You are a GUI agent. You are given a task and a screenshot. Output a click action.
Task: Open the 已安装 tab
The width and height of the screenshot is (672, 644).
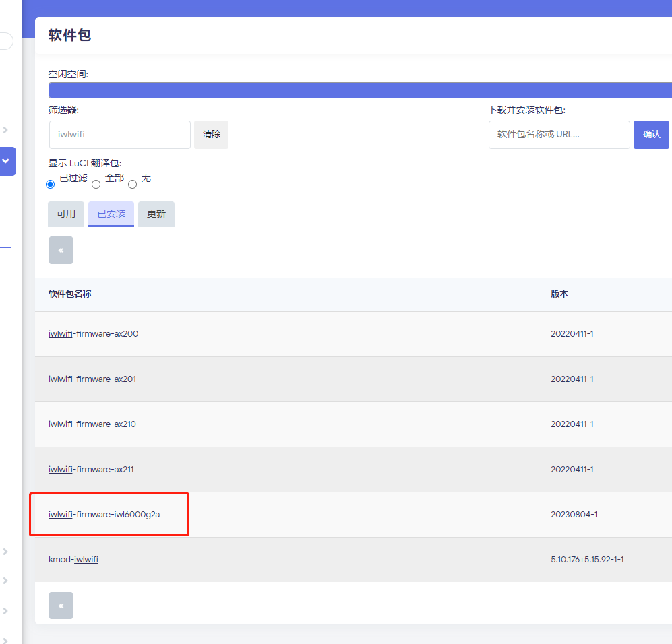pos(111,214)
